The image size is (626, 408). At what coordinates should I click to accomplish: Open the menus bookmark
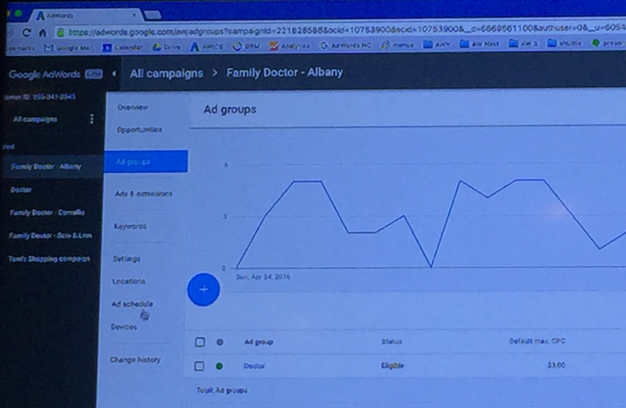point(397,45)
